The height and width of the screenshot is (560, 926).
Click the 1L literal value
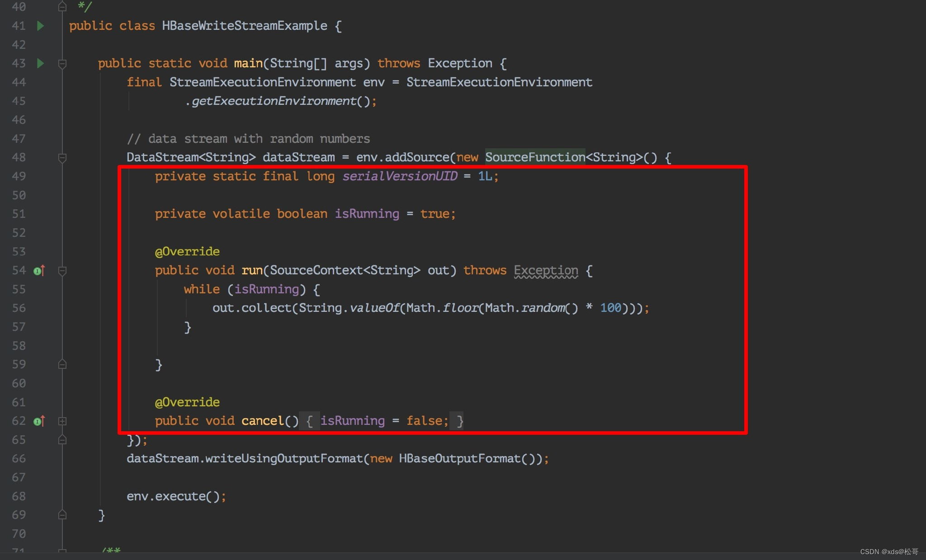coord(485,176)
